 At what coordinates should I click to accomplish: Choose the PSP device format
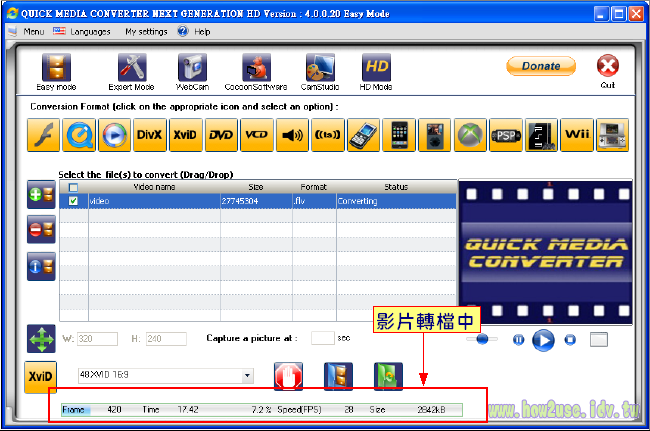506,134
